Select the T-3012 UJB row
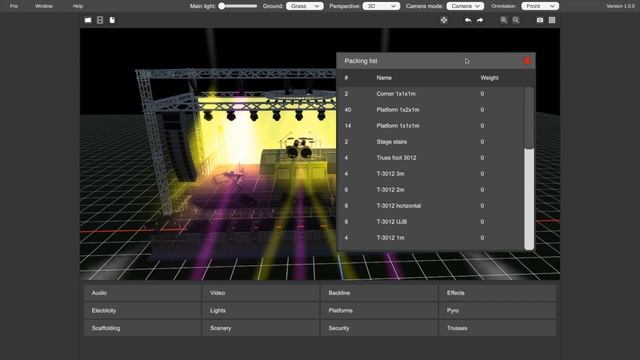This screenshot has width=640, height=360. tap(430, 222)
